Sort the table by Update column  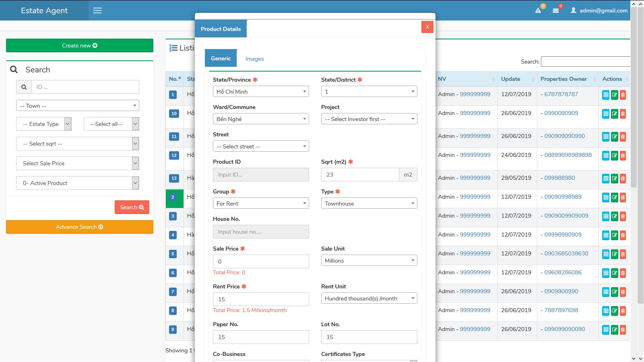pos(517,79)
